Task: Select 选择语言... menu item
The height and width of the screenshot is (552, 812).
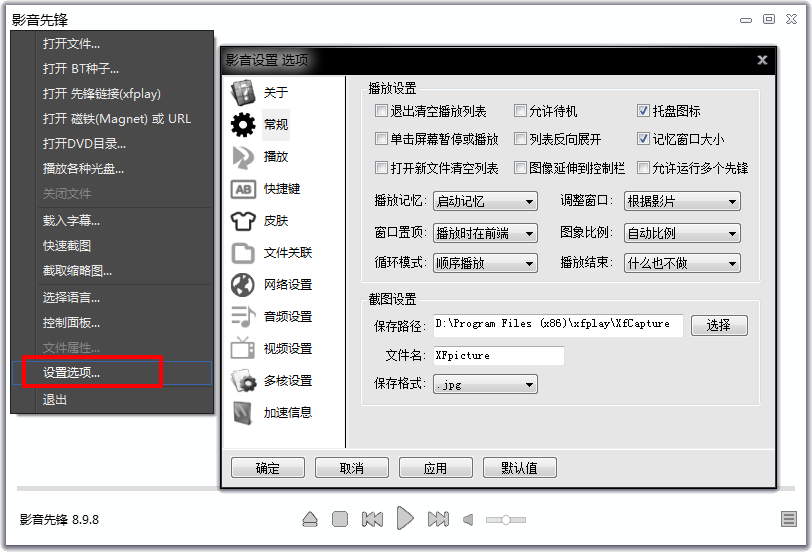Action: click(x=112, y=298)
